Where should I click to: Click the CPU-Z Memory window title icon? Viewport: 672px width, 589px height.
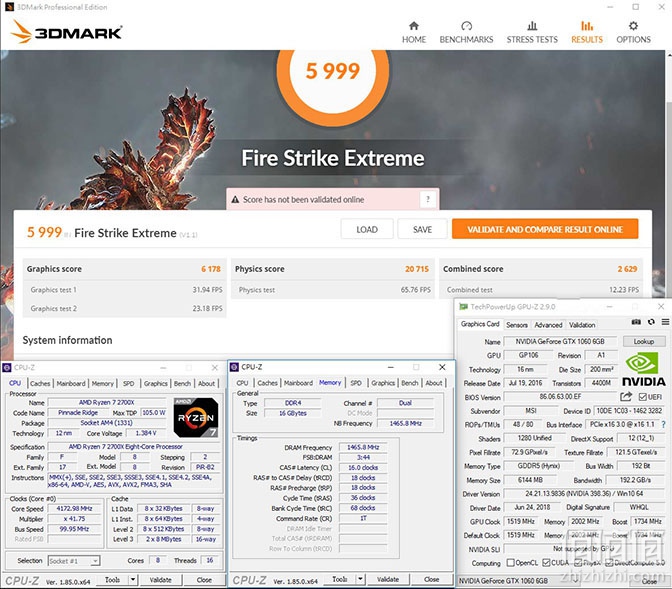[234, 367]
